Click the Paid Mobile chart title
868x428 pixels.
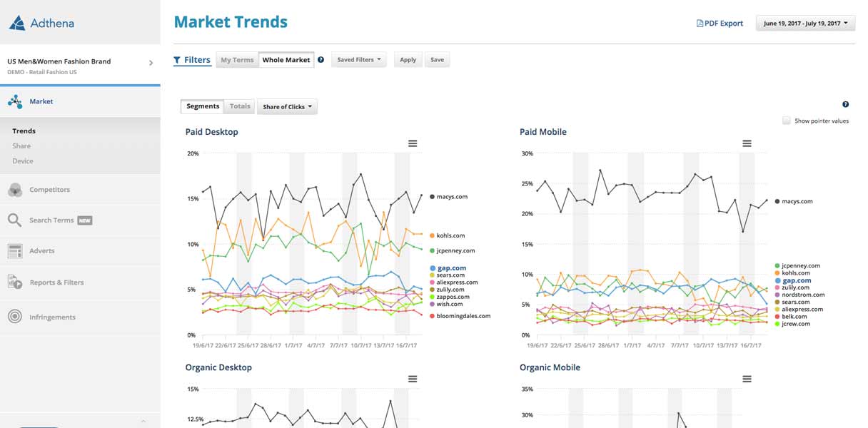543,132
